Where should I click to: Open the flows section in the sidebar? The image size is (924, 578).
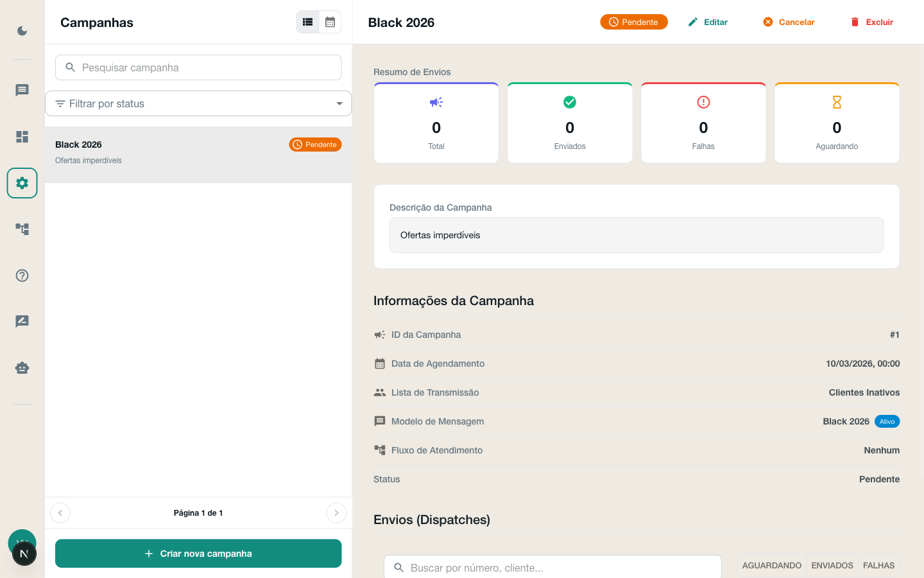[x=22, y=229]
